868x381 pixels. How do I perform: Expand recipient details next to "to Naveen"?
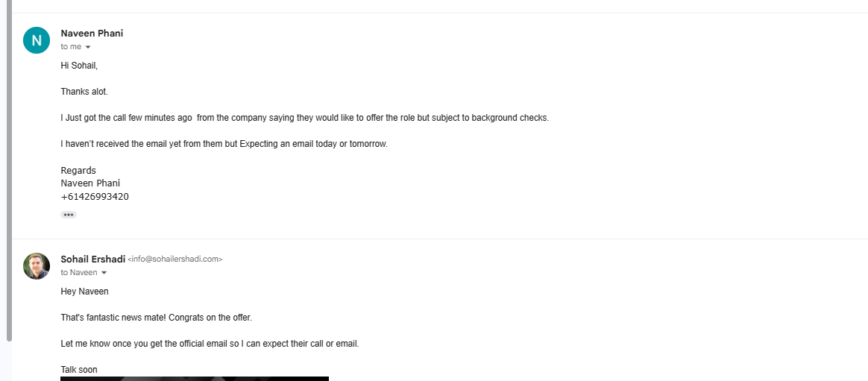pos(104,273)
